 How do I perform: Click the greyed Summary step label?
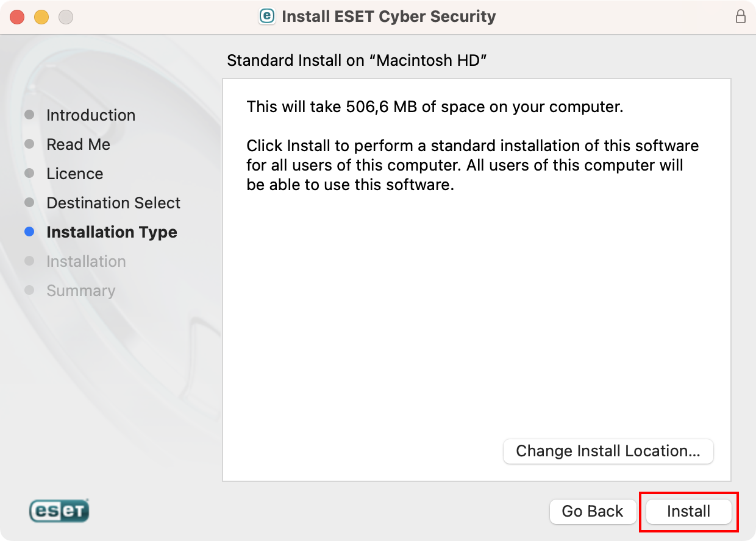[x=80, y=291]
